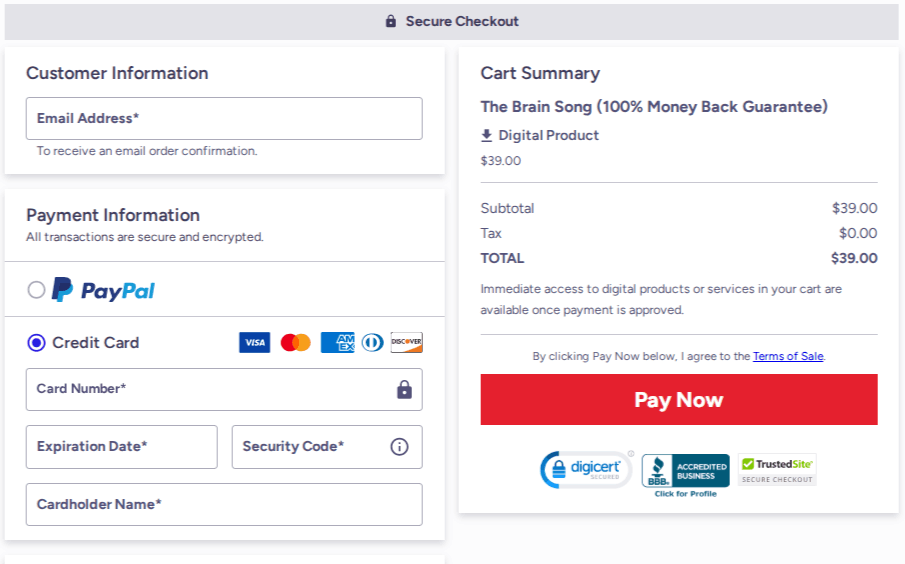This screenshot has height=564, width=905.
Task: Click the Visa card icon
Action: 255,343
